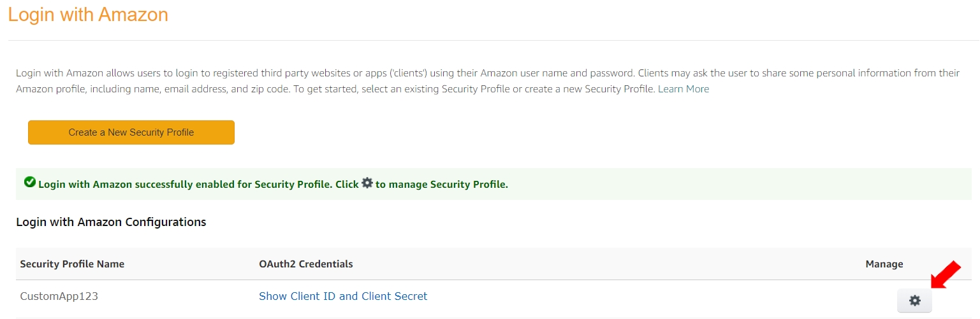Click the orange Login with Amazon page title
980x319 pixels.
(88, 15)
